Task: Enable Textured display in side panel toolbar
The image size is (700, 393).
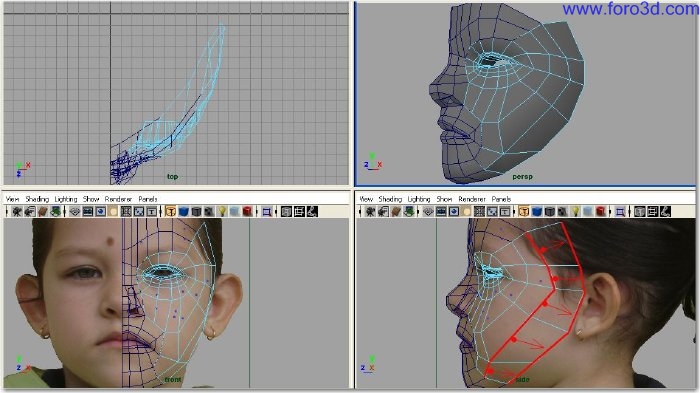Action: 562,212
